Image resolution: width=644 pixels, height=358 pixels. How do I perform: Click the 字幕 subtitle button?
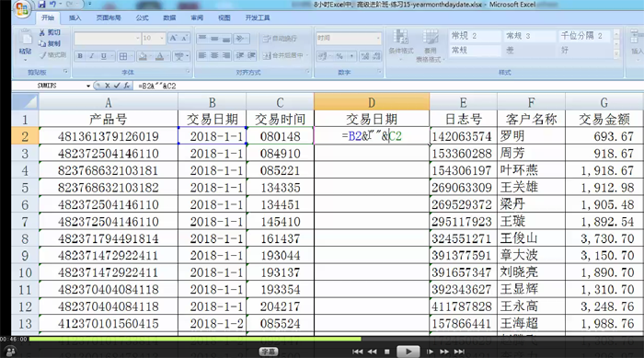269,352
